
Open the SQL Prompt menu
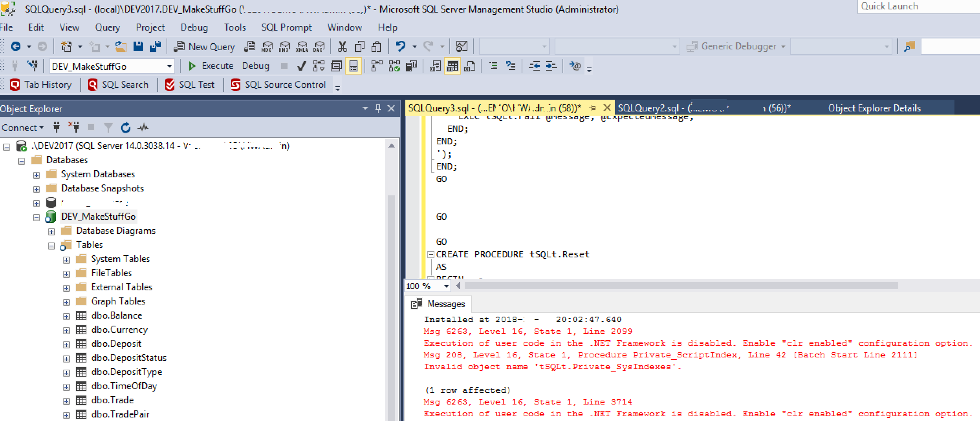286,27
